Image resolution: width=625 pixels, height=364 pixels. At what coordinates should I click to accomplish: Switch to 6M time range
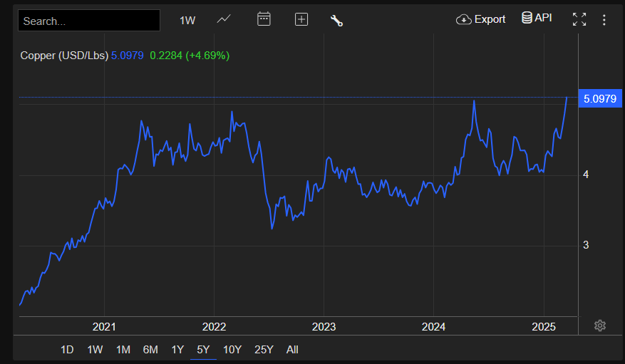(150, 349)
